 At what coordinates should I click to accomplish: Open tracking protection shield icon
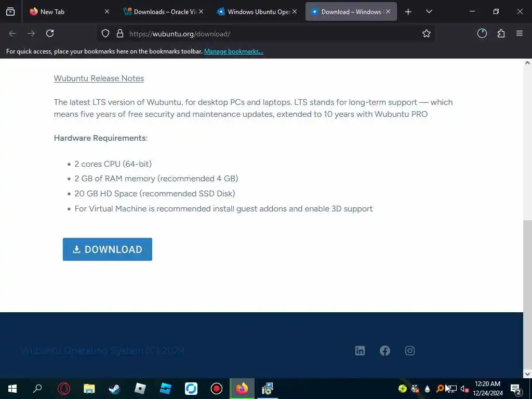click(x=105, y=34)
